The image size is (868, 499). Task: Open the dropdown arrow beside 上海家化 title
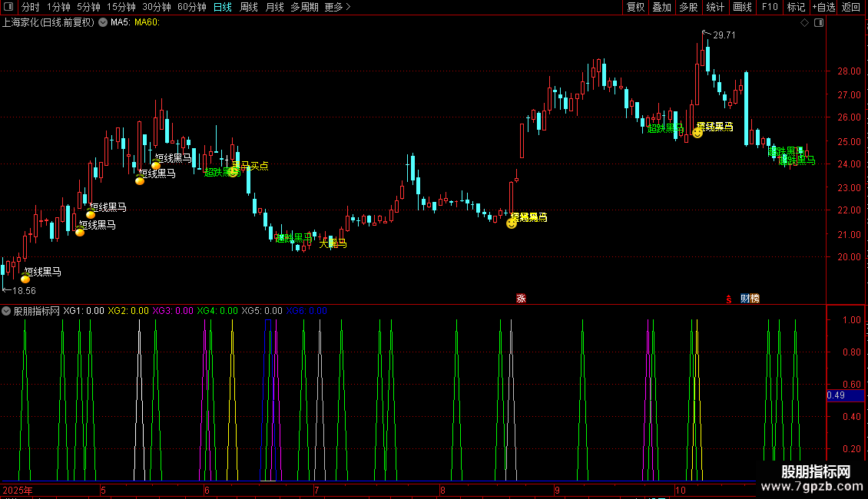click(x=103, y=23)
